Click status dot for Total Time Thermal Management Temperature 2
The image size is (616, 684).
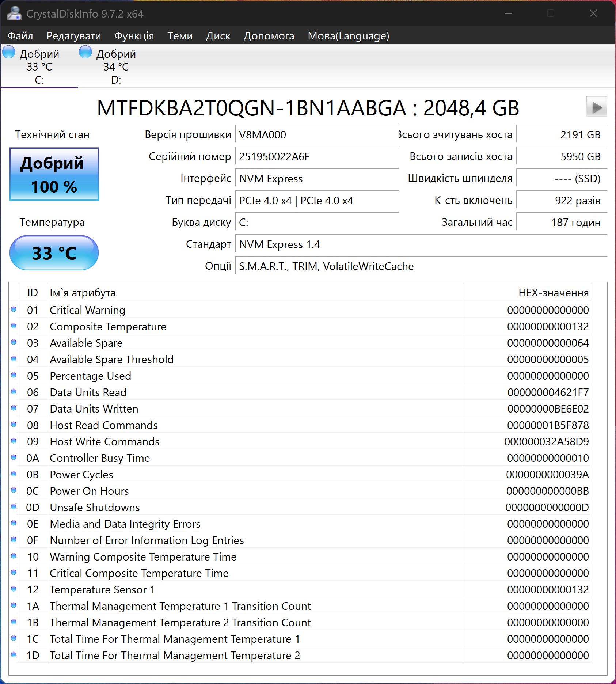click(x=14, y=655)
